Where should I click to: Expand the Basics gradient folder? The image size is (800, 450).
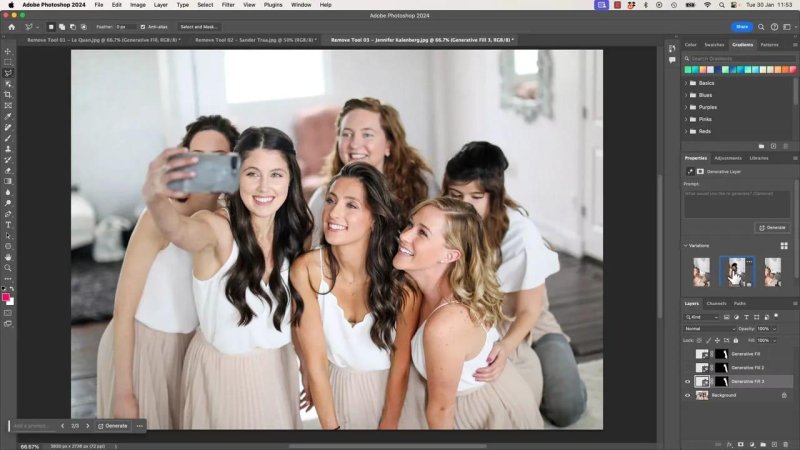coord(686,83)
